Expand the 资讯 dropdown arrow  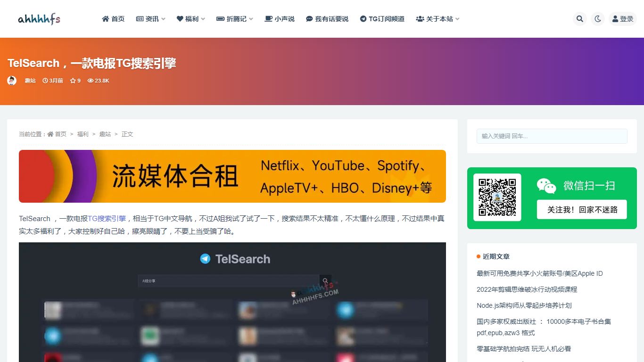[163, 19]
